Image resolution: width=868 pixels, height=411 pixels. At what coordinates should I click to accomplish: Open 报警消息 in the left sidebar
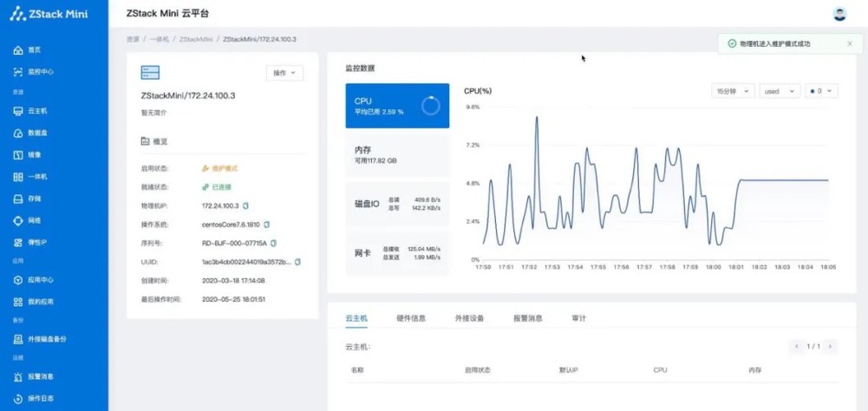coord(33,376)
